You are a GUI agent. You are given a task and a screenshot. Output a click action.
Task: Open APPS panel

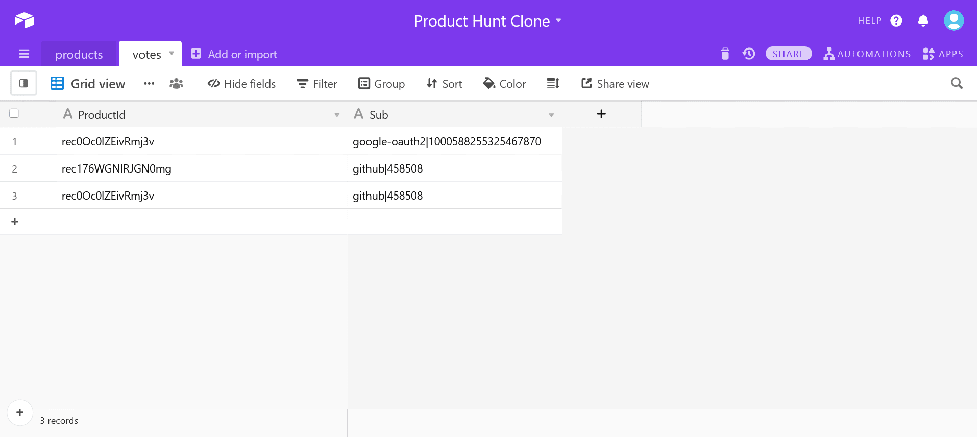(x=943, y=54)
